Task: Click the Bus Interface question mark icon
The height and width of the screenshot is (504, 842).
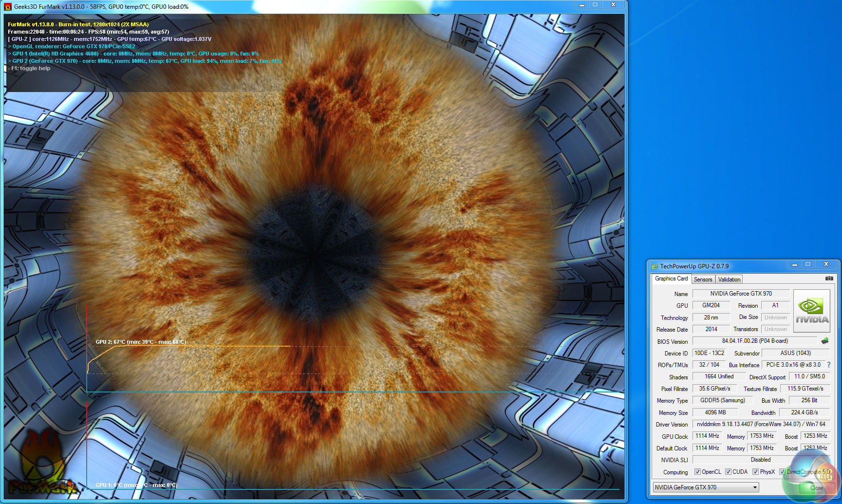Action: point(828,365)
